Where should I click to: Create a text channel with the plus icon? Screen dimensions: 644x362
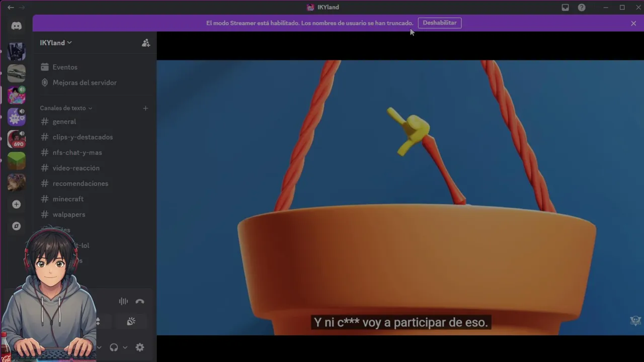coord(145,108)
